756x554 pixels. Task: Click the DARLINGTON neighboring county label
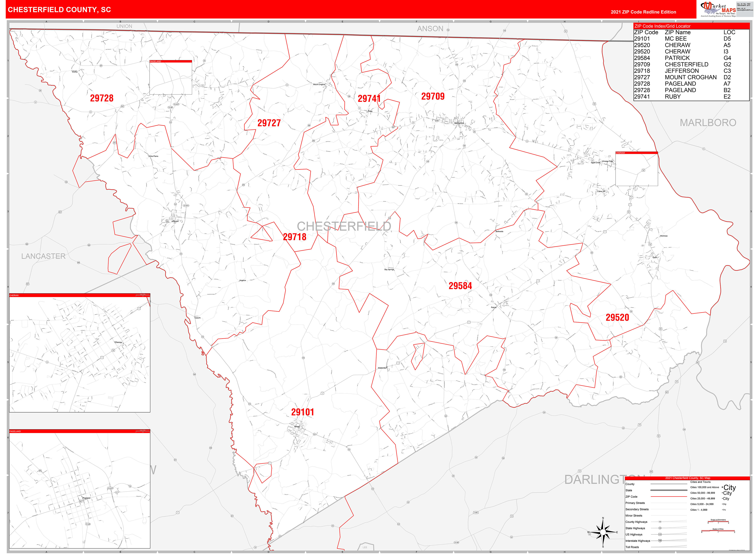[604, 480]
